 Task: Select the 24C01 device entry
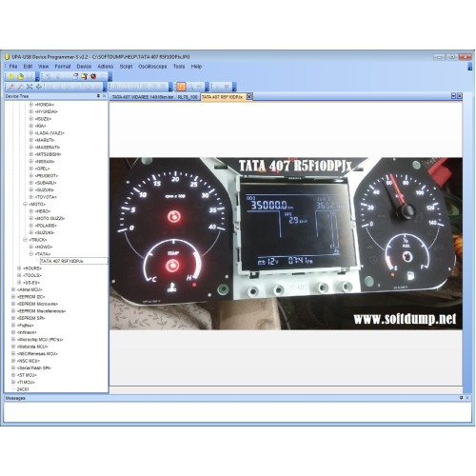(23, 389)
